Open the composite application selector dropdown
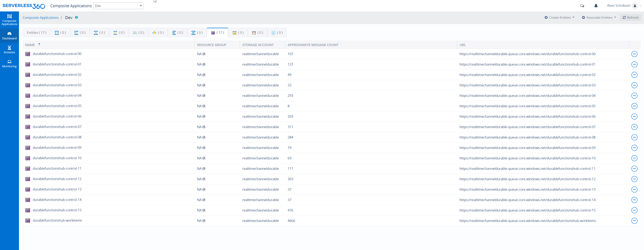The height and width of the screenshot is (250, 644). coord(118,6)
